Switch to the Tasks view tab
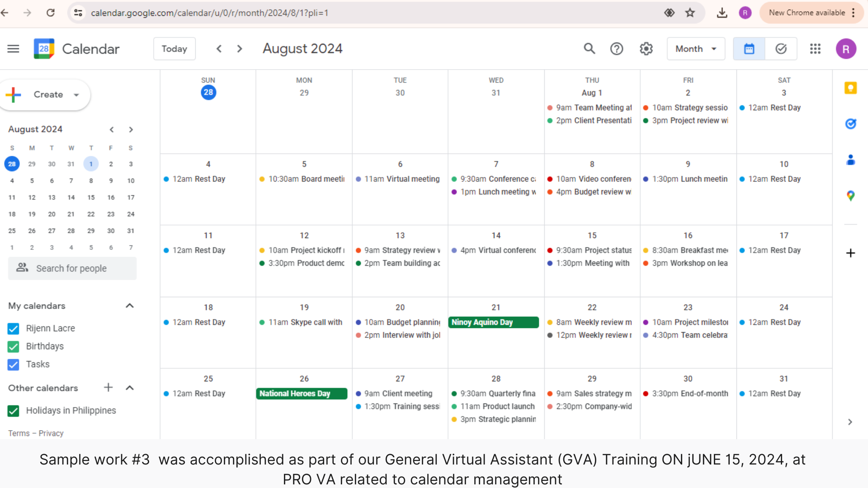 pyautogui.click(x=781, y=48)
